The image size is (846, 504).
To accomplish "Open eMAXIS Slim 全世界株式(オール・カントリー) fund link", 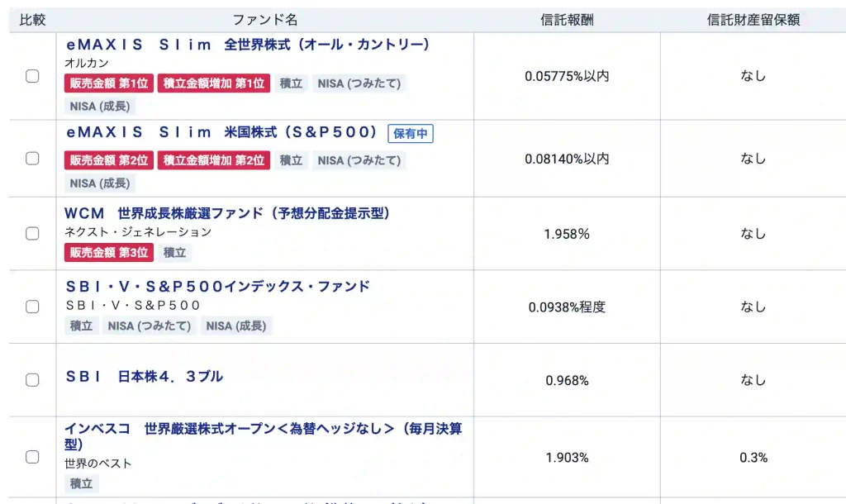I will tap(248, 45).
